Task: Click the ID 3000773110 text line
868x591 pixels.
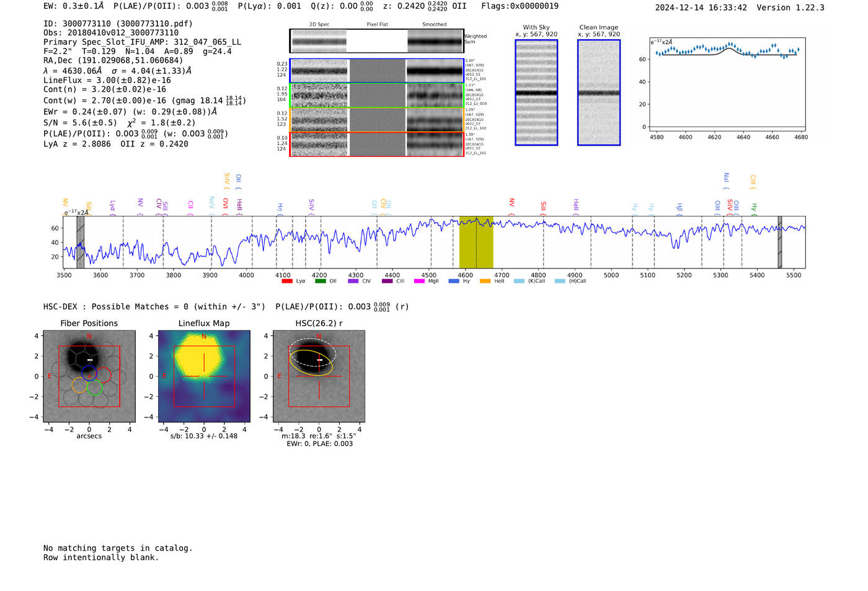Action: point(118,24)
